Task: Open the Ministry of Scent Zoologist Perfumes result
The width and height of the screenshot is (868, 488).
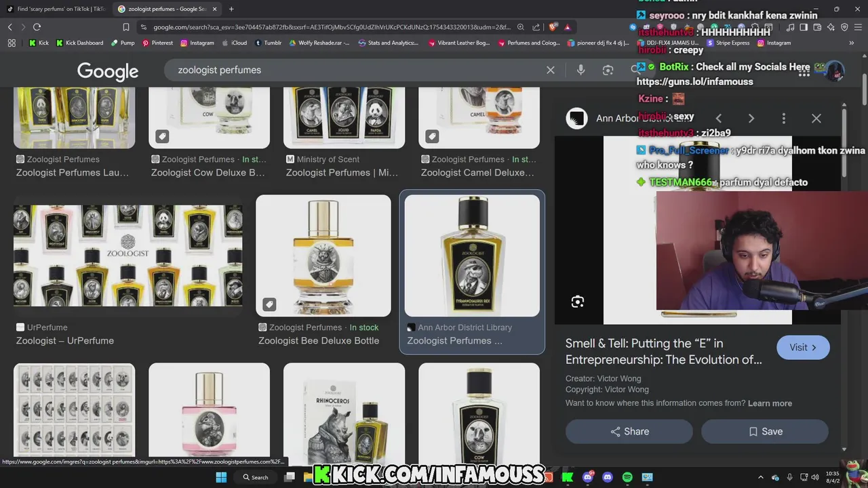Action: 342,172
